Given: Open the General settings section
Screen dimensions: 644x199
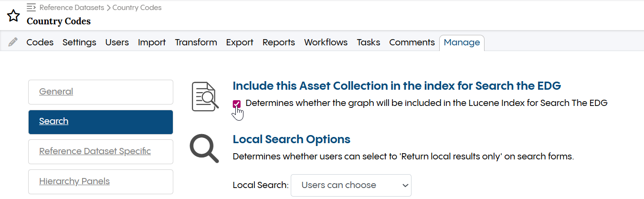Looking at the screenshot, I should 100,92.
